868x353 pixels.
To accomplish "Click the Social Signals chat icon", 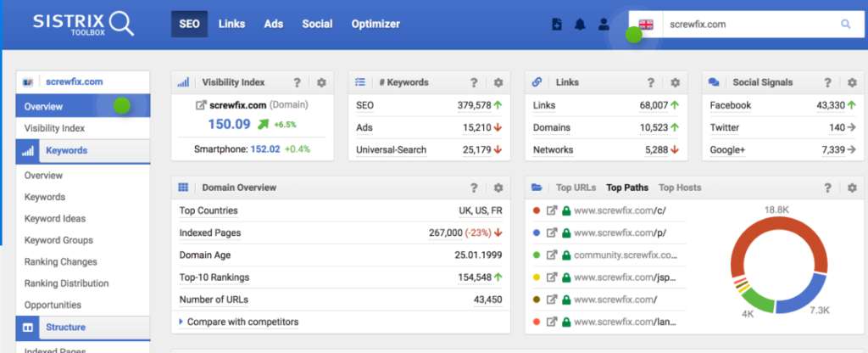I will tap(714, 82).
